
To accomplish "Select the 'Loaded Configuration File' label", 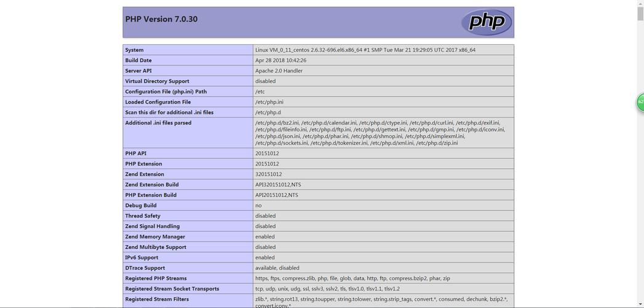I will tap(158, 102).
